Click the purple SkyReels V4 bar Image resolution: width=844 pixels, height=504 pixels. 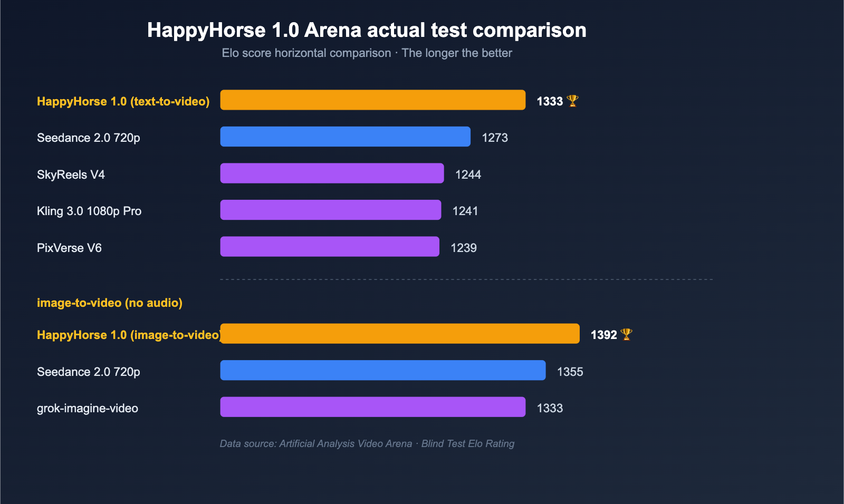tap(332, 173)
